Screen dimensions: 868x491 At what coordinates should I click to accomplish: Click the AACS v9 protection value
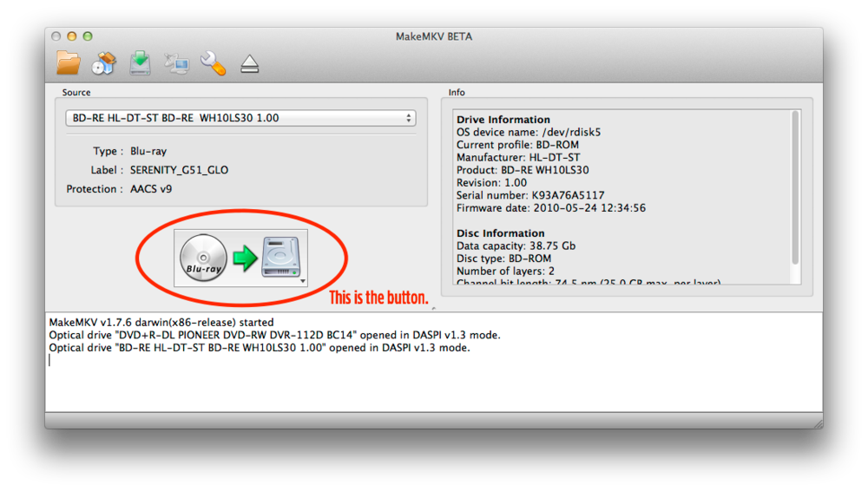point(151,189)
